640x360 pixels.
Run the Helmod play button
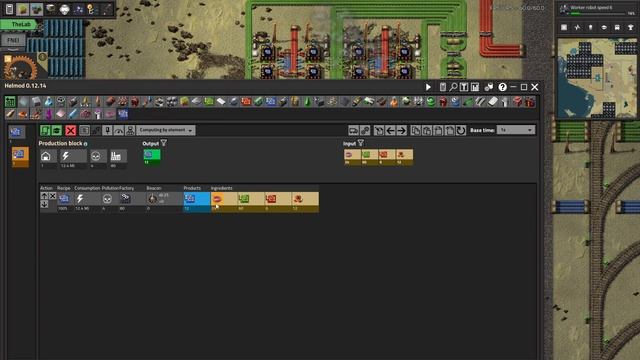click(x=428, y=87)
